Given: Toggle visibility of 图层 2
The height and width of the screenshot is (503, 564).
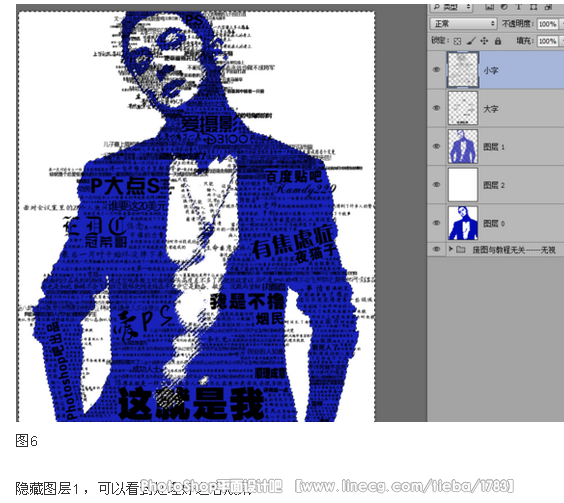Looking at the screenshot, I should click(436, 185).
